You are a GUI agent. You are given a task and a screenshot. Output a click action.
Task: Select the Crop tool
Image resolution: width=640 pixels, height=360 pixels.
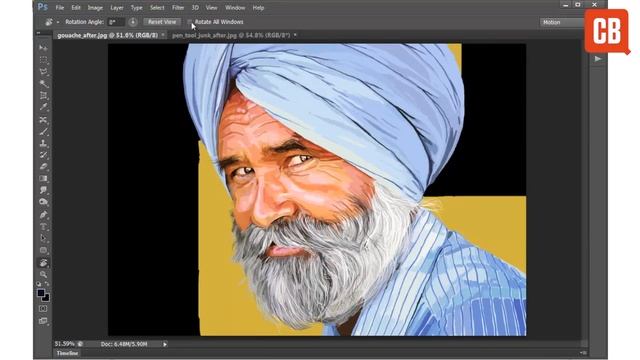click(x=43, y=96)
